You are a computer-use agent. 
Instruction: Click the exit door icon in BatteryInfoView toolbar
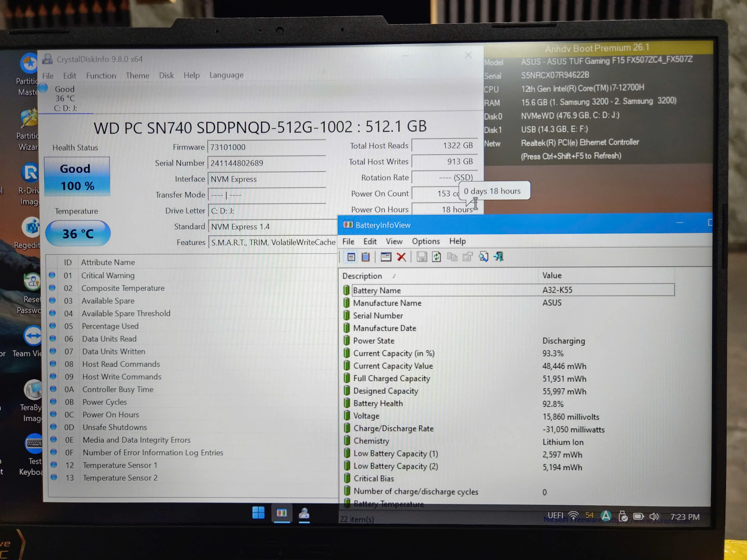point(498,257)
